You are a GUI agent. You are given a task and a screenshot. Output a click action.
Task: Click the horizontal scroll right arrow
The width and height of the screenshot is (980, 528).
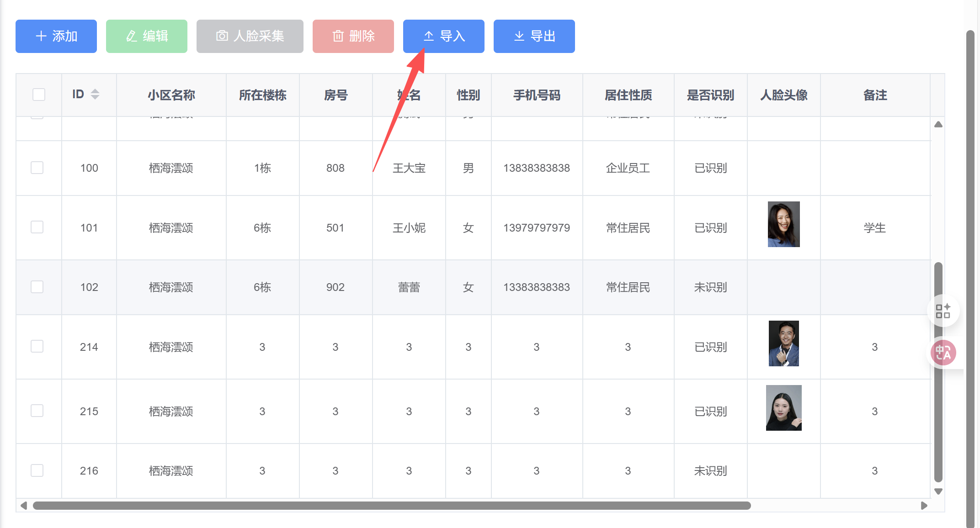pos(924,506)
